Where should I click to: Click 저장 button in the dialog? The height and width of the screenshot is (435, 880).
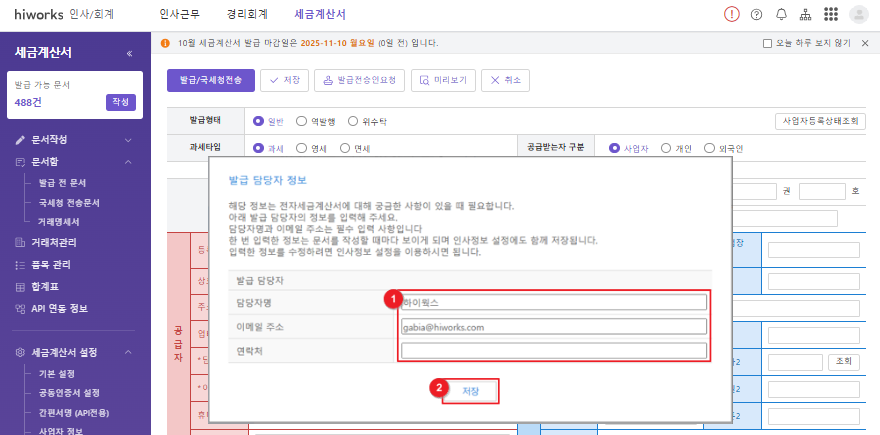(470, 391)
